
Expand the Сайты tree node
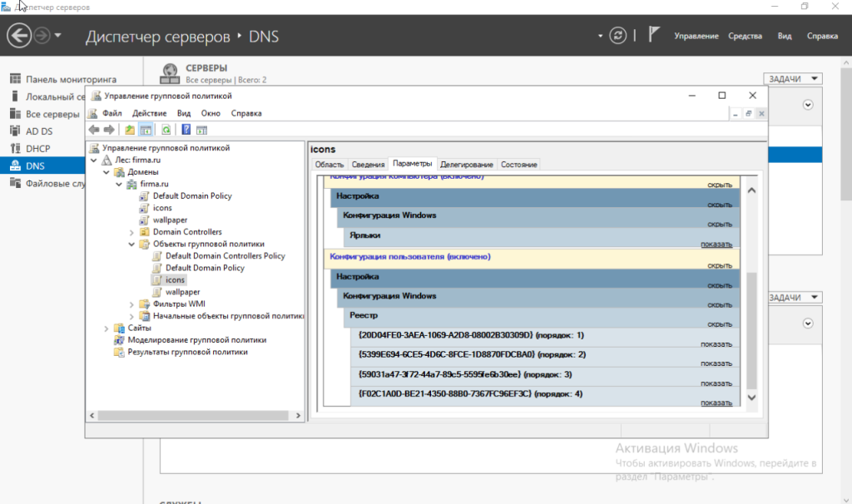pos(106,329)
